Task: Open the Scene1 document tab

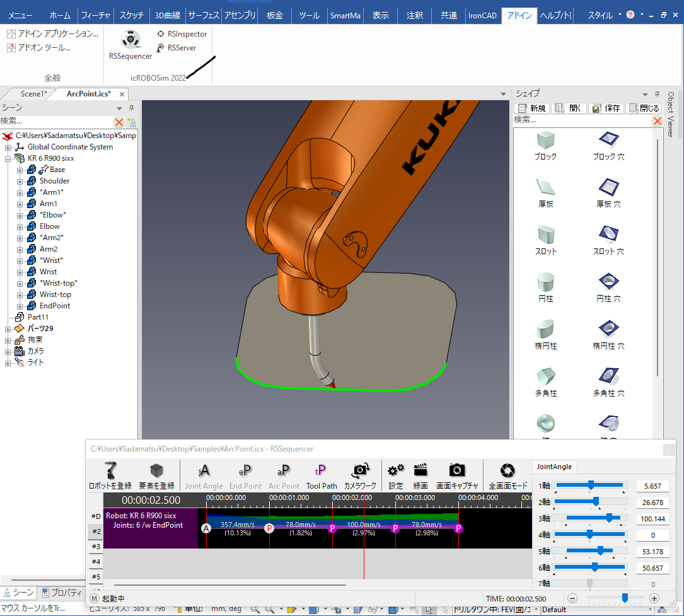Action: click(33, 94)
